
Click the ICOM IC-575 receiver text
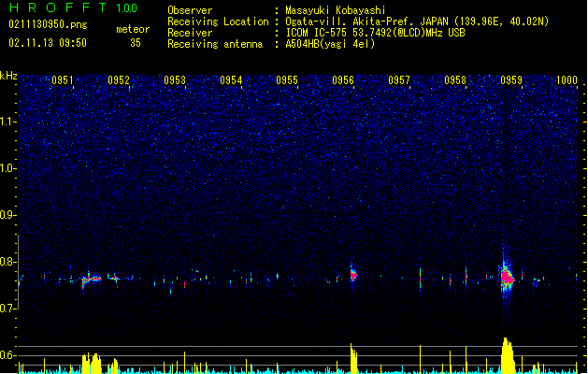(x=375, y=33)
